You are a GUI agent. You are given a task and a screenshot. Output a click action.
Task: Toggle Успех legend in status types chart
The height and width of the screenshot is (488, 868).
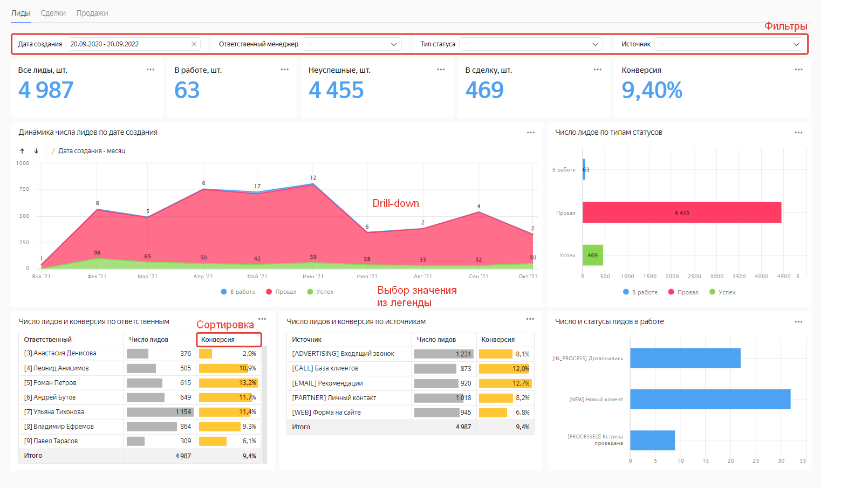pyautogui.click(x=722, y=292)
